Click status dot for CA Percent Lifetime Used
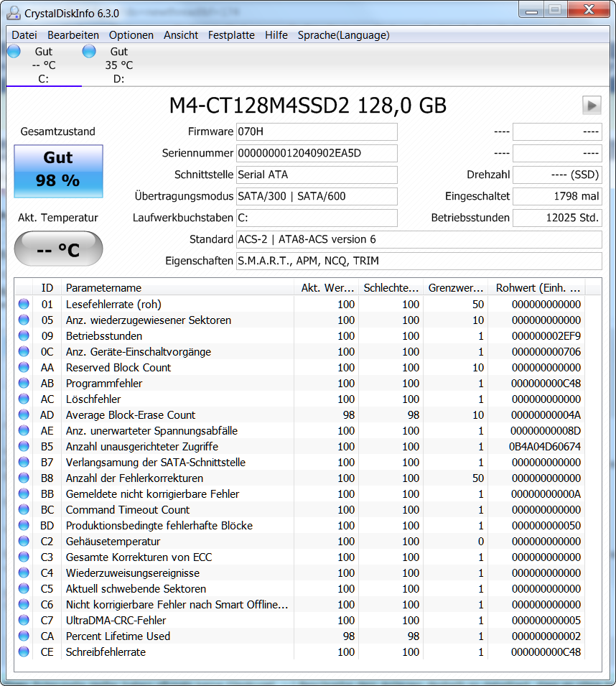This screenshot has width=616, height=686. click(x=24, y=636)
